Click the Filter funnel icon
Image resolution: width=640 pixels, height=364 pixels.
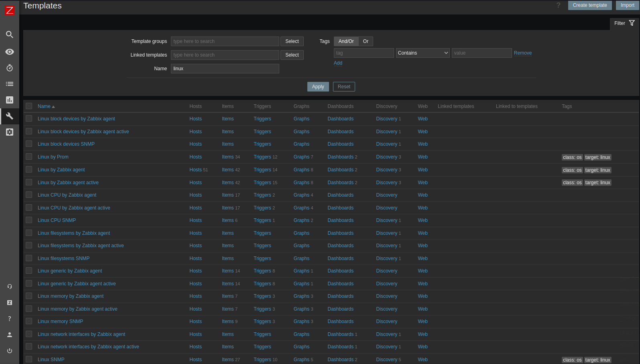tap(632, 23)
